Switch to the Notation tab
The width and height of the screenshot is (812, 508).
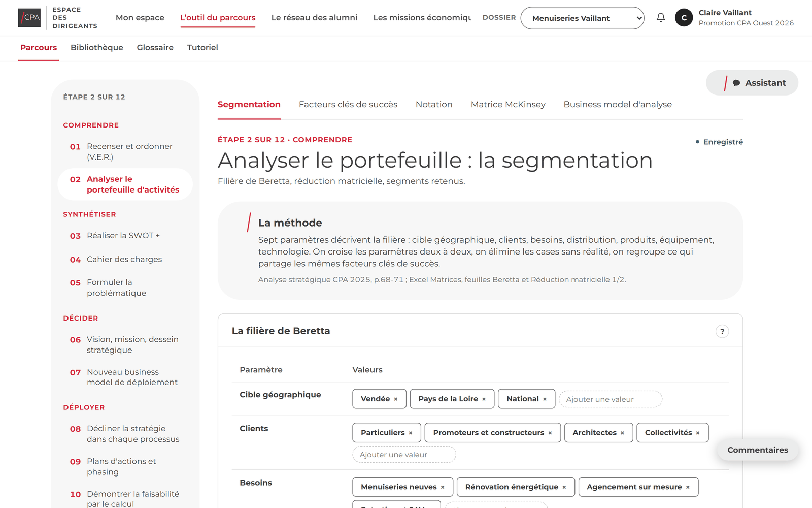pos(434,105)
